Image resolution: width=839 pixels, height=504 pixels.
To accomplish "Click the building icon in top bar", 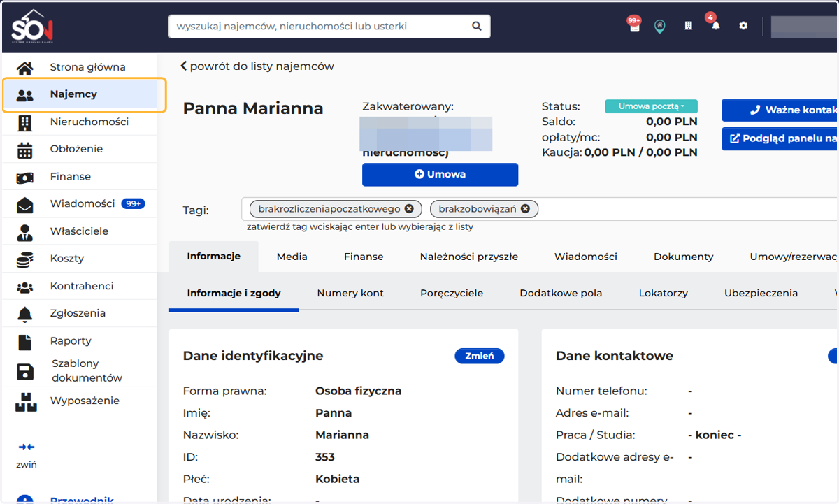I will (x=688, y=25).
